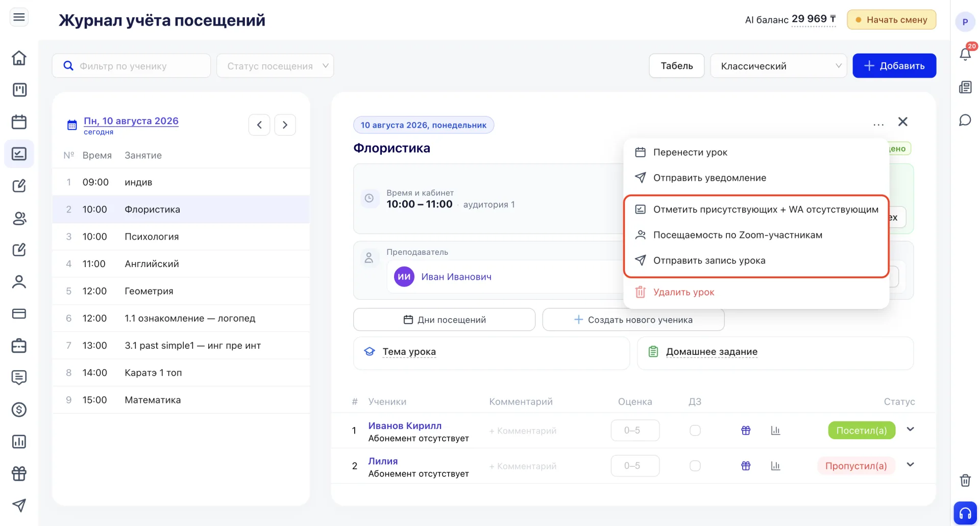Open statistics chart icon for Иванов Кирилл

[775, 431]
